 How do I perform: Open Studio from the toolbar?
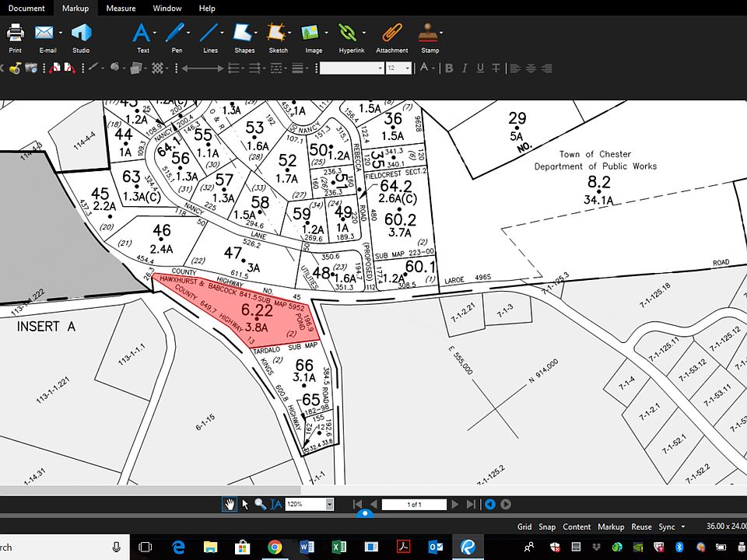tap(81, 33)
